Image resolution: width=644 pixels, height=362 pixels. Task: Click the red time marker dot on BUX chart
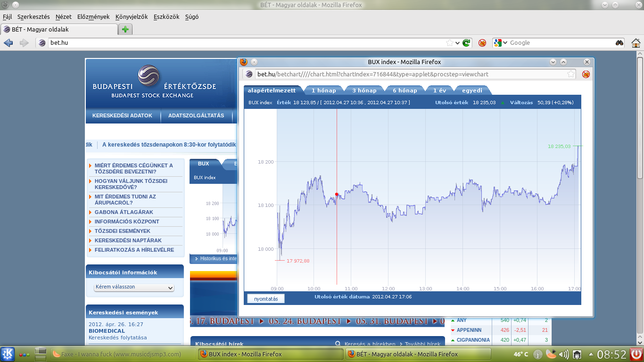coord(337,194)
